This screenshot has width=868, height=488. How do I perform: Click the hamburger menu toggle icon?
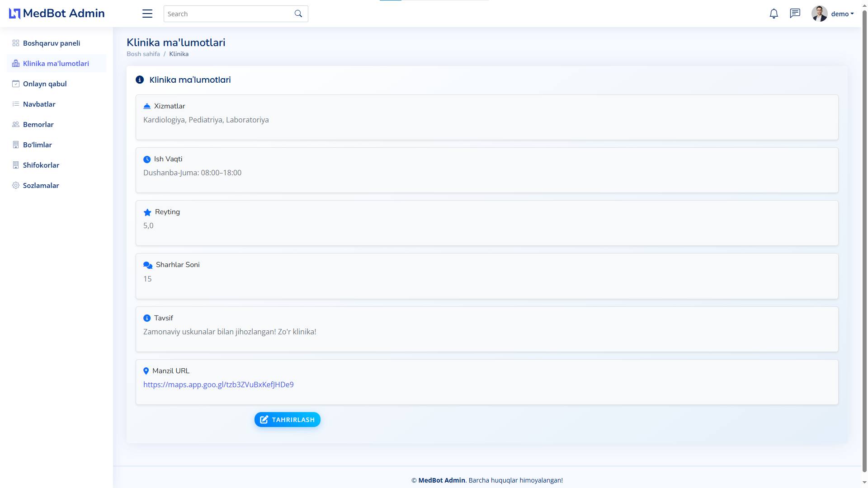pos(147,14)
